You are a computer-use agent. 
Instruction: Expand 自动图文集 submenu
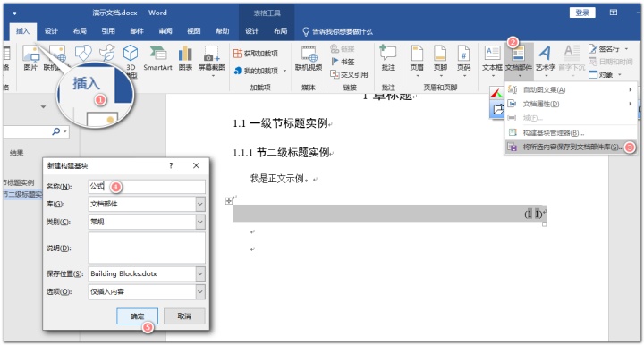pyautogui.click(x=571, y=90)
